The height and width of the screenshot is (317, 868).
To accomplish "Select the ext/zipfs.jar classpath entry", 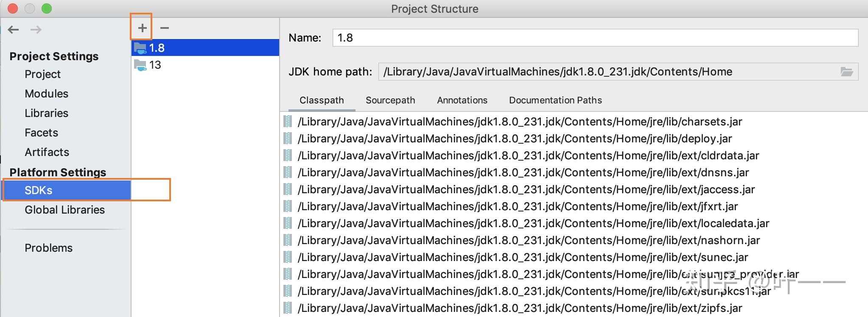I will 520,308.
